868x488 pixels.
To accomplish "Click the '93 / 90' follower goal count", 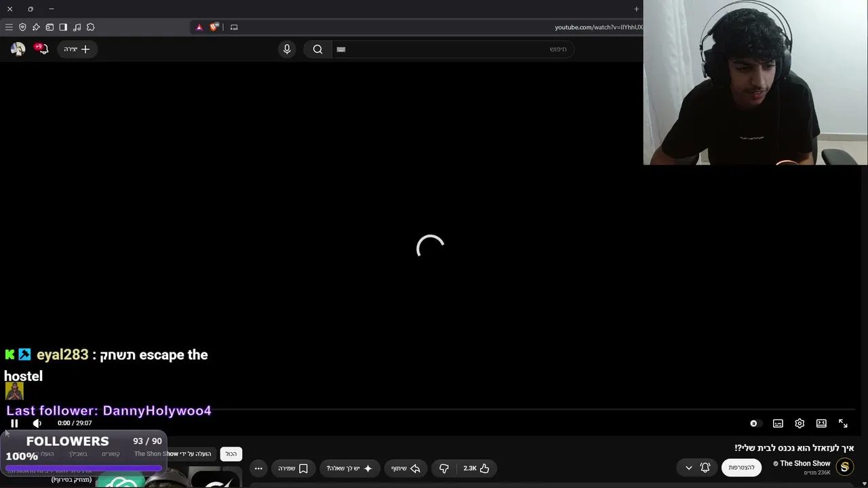I will (147, 441).
